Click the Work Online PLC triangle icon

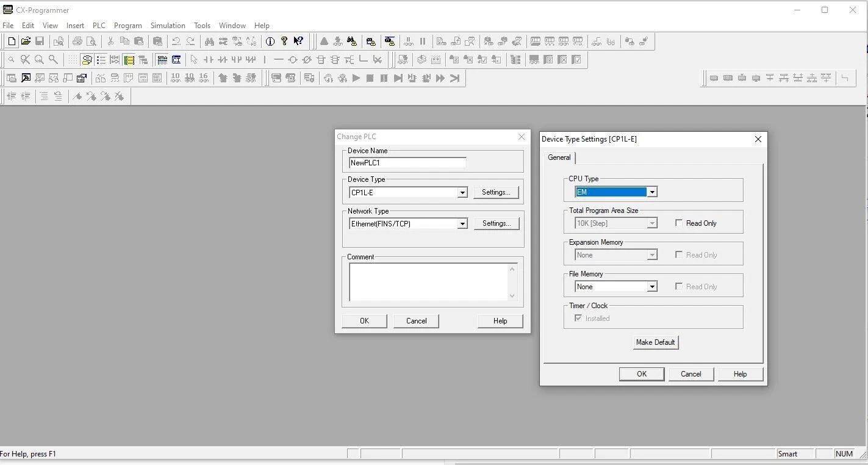pyautogui.click(x=324, y=41)
